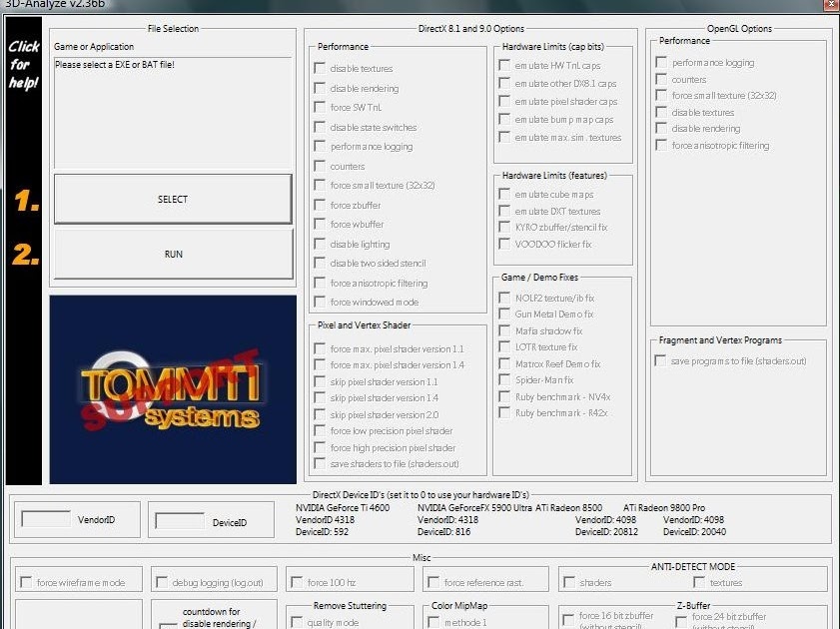Check emulate cube maps
Viewport: 840px width, 629px height.
click(x=504, y=194)
